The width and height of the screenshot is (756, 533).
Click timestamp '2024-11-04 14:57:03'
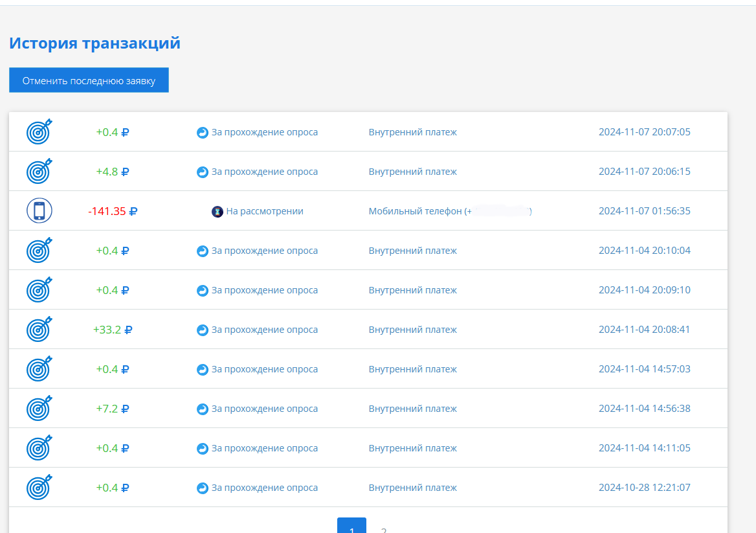coord(644,369)
